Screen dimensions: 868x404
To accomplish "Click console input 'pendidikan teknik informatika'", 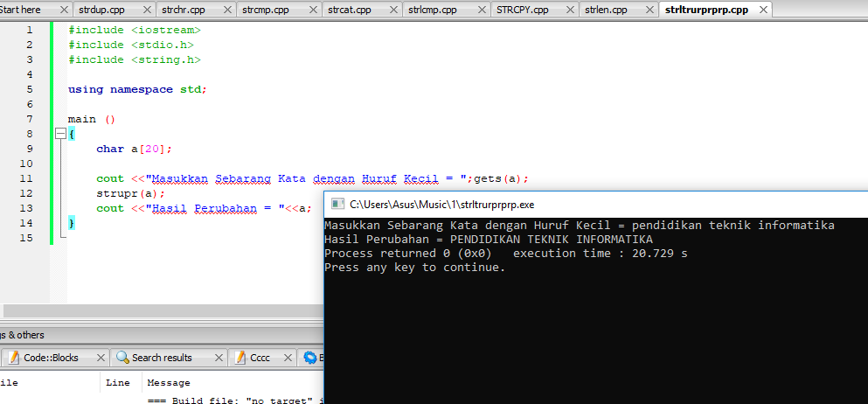I will tap(733, 226).
